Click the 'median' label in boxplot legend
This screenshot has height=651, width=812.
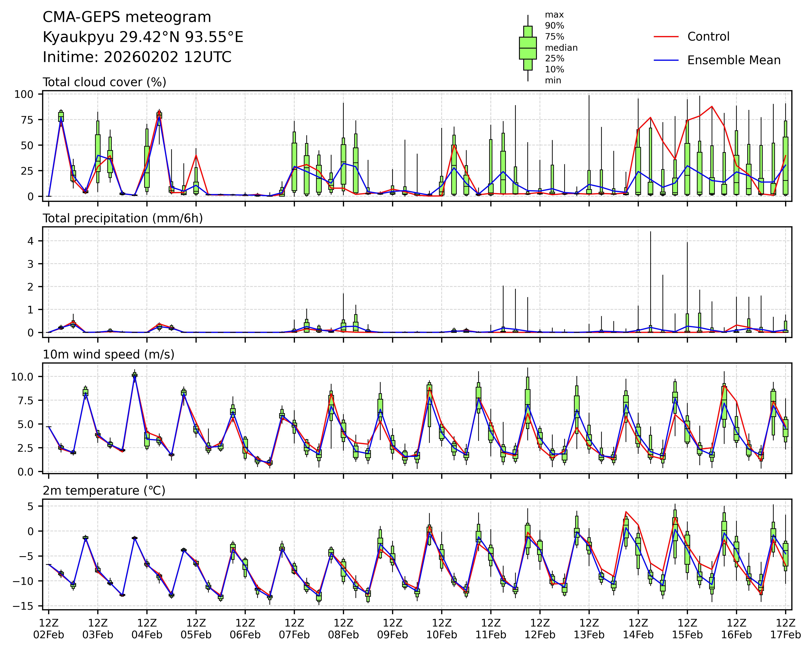coord(561,48)
